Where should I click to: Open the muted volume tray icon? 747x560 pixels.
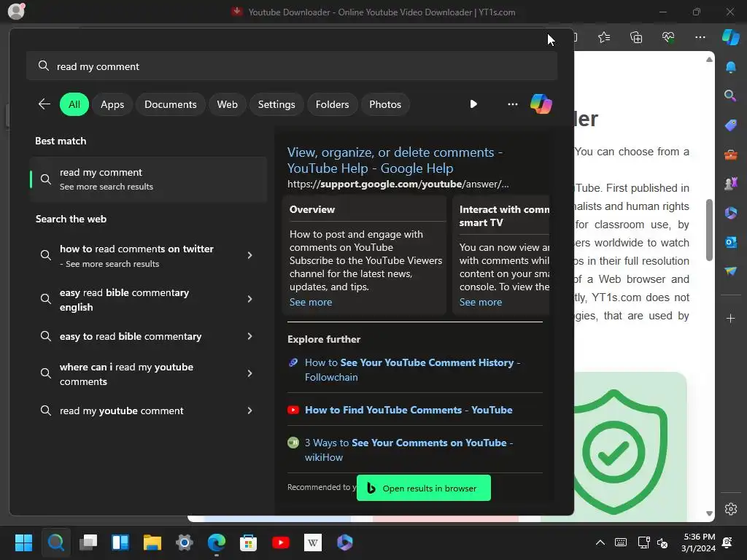[x=662, y=542]
